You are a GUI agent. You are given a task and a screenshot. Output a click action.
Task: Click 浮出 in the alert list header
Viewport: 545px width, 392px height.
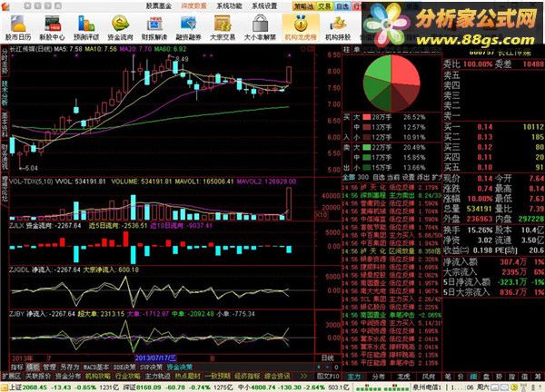pyautogui.click(x=423, y=177)
